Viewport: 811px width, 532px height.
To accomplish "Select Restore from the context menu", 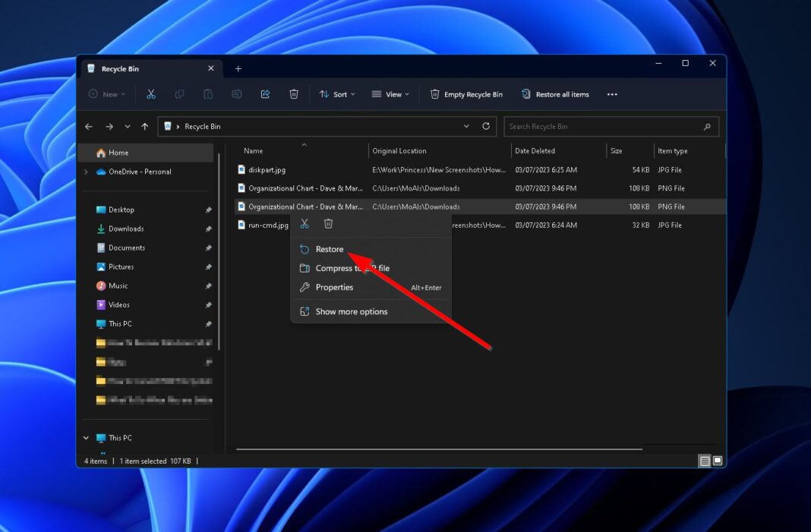I will pos(329,248).
